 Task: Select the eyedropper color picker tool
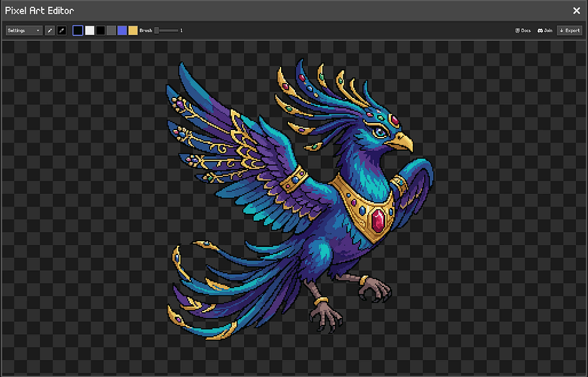pos(61,30)
